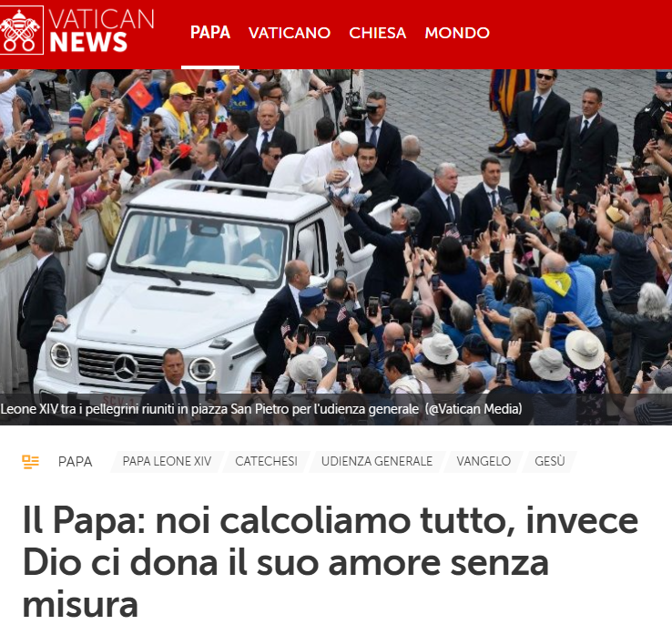Open the main photo of the popemobile
This screenshot has height=635, width=672.
pos(336,231)
